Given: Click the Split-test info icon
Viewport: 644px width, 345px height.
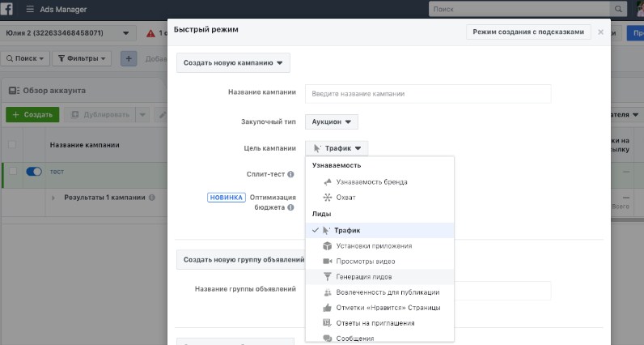Looking at the screenshot, I should point(290,174).
